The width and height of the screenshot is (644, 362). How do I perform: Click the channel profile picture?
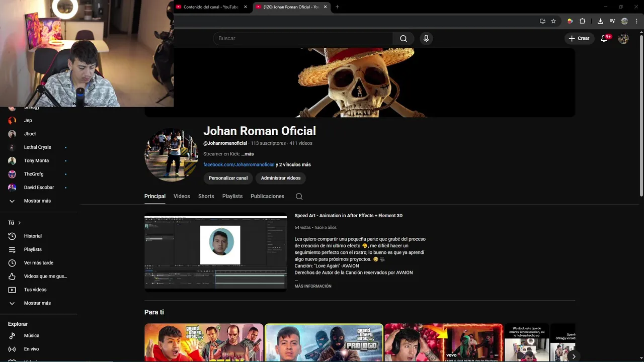pyautogui.click(x=171, y=155)
